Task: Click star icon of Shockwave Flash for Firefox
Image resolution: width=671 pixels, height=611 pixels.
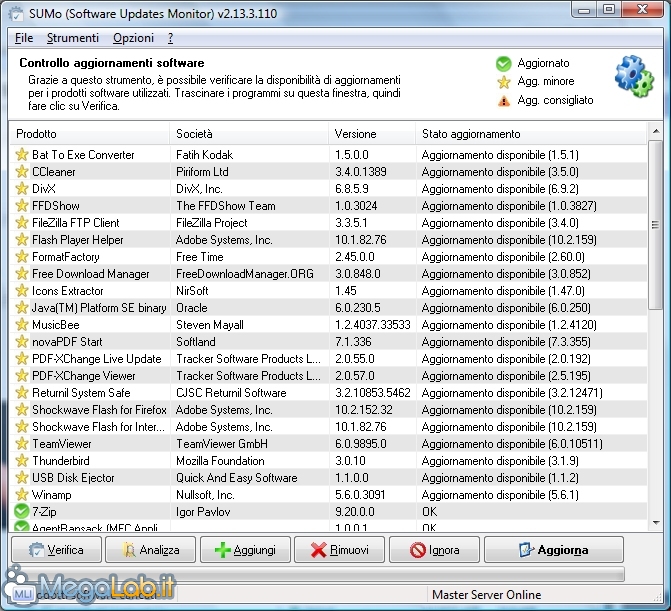Action: 21,409
